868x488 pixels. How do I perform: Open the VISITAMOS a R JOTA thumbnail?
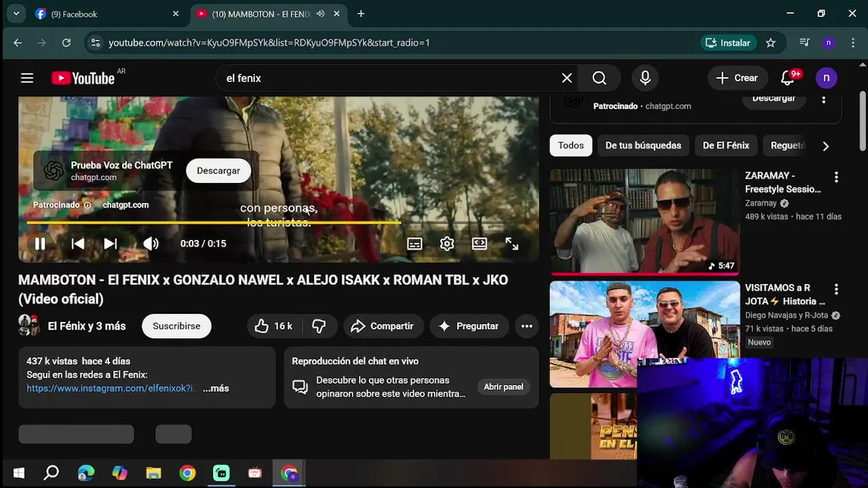point(645,334)
